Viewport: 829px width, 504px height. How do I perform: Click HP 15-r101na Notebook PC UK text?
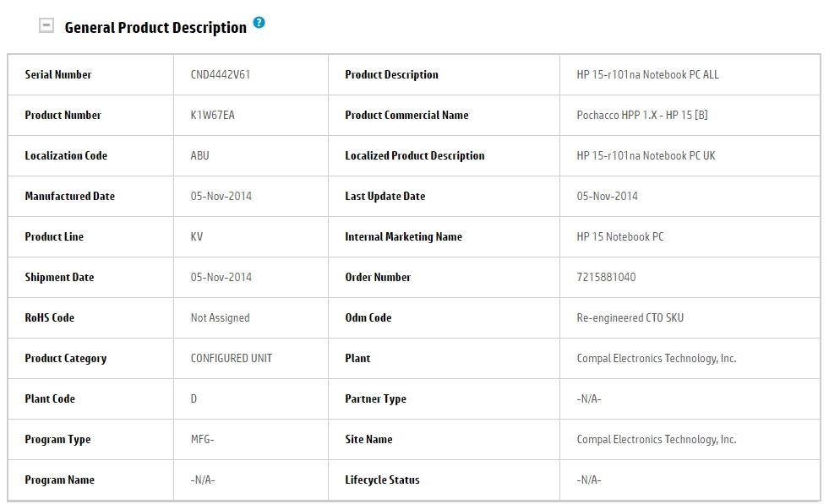point(646,155)
